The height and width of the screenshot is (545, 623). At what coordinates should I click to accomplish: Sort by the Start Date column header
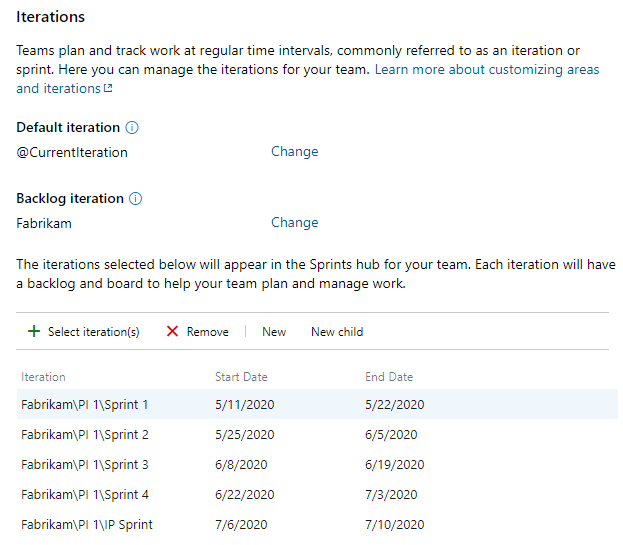(x=241, y=377)
